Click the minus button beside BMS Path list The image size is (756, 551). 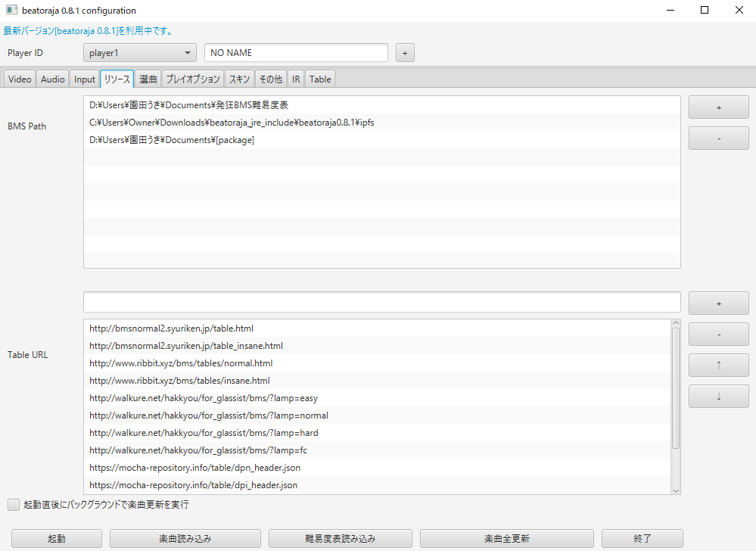[718, 139]
